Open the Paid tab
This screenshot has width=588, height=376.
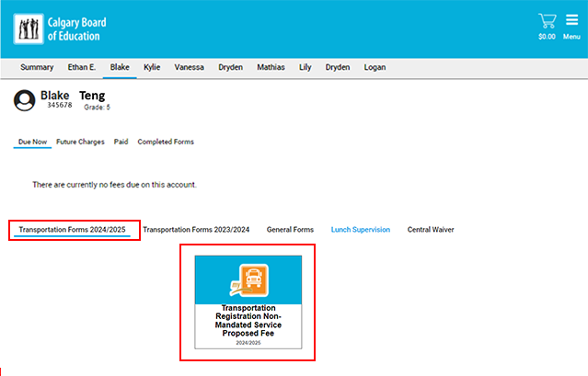point(121,142)
